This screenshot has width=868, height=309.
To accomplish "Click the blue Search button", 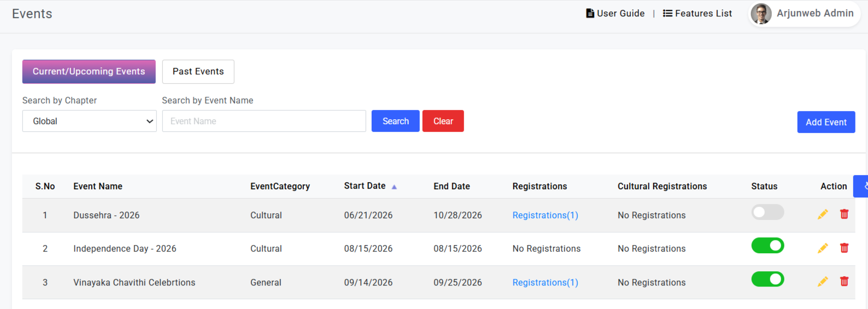I will (x=396, y=121).
